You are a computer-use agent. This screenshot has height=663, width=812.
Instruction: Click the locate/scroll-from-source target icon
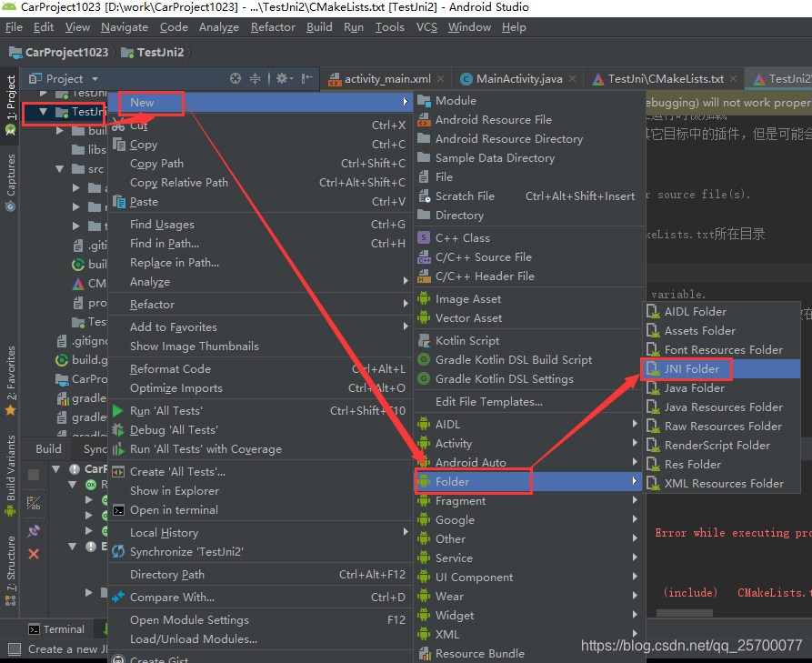(236, 78)
